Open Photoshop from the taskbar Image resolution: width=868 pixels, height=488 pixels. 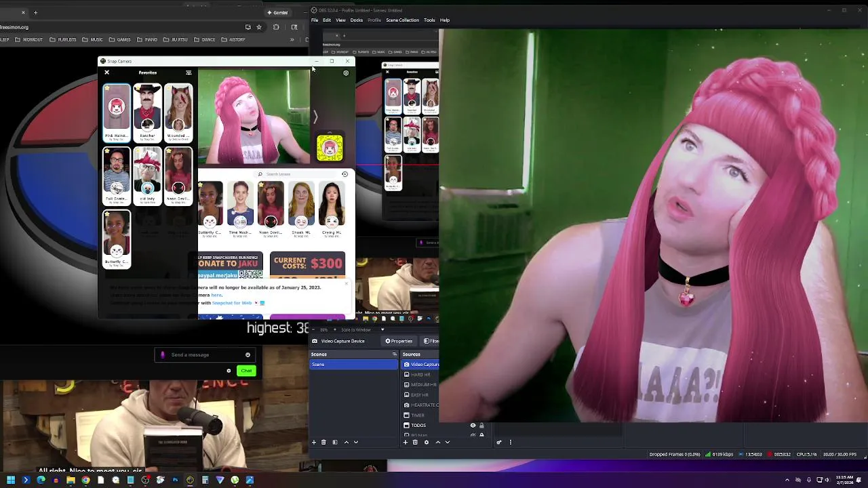tap(175, 480)
